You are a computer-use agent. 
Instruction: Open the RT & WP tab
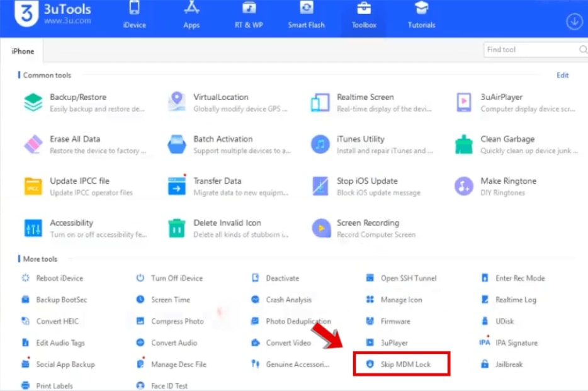[249, 15]
